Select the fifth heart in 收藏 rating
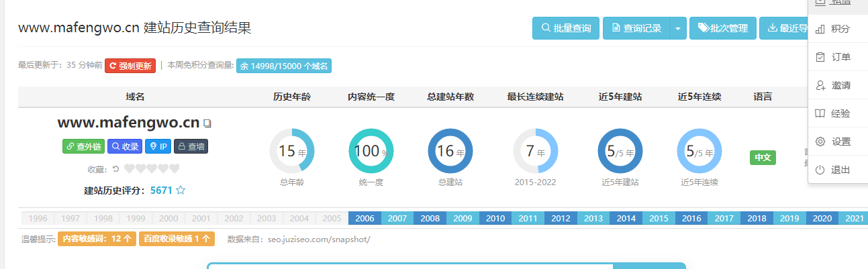This screenshot has height=269, width=868. [175, 169]
